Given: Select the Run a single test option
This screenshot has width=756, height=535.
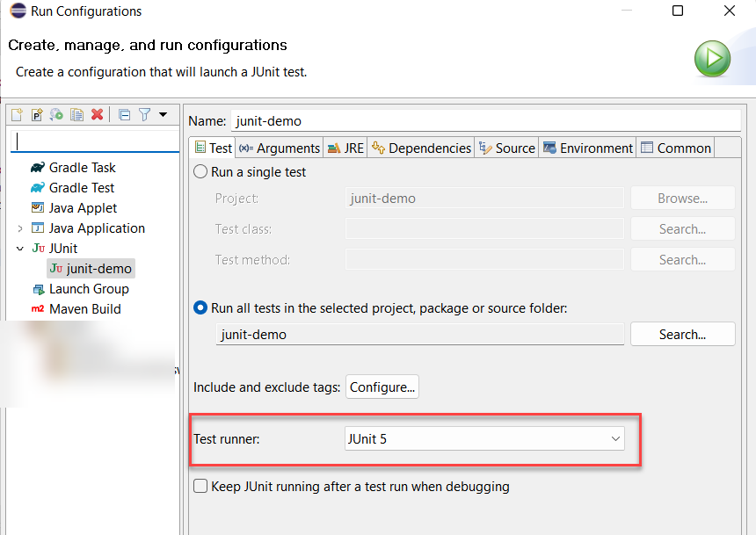Looking at the screenshot, I should (x=200, y=172).
